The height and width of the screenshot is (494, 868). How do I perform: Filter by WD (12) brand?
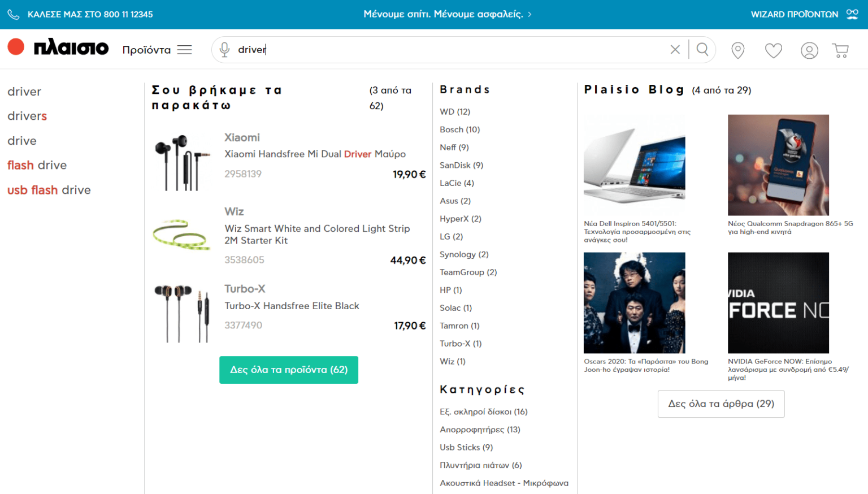pos(454,112)
